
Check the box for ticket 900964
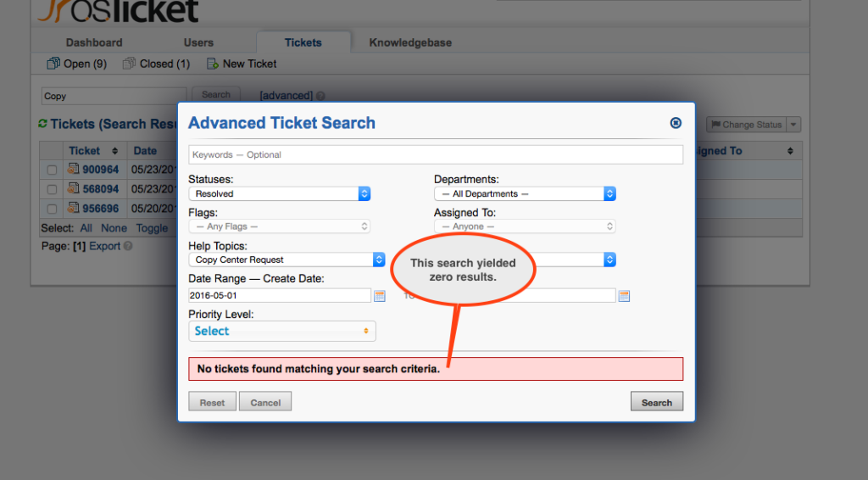click(x=52, y=170)
